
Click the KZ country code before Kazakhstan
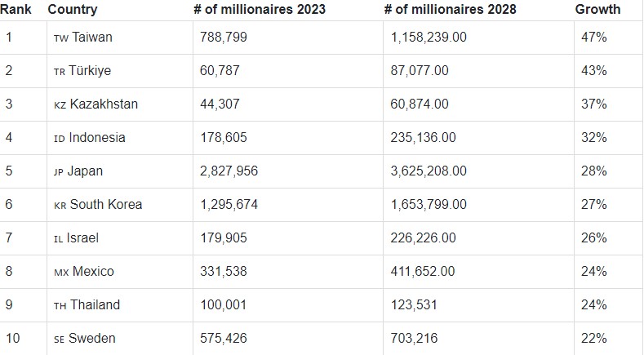click(x=60, y=105)
